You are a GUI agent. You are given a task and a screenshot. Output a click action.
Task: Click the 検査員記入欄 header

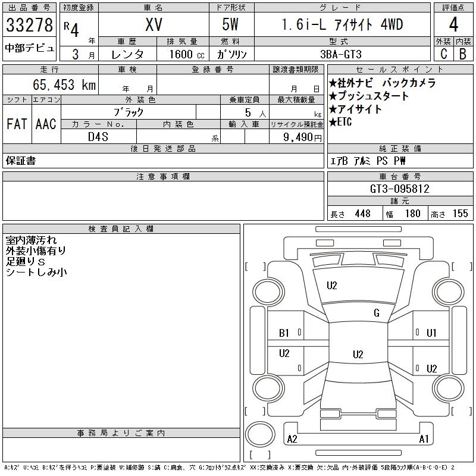pos(121,228)
